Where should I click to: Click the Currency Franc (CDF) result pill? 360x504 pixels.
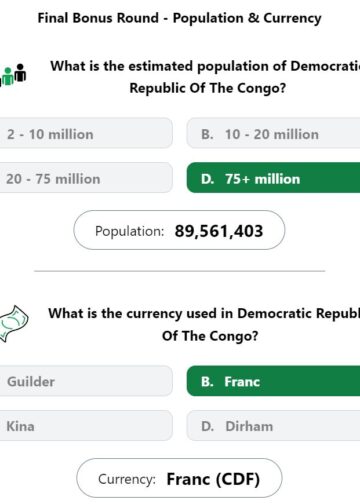point(179,478)
